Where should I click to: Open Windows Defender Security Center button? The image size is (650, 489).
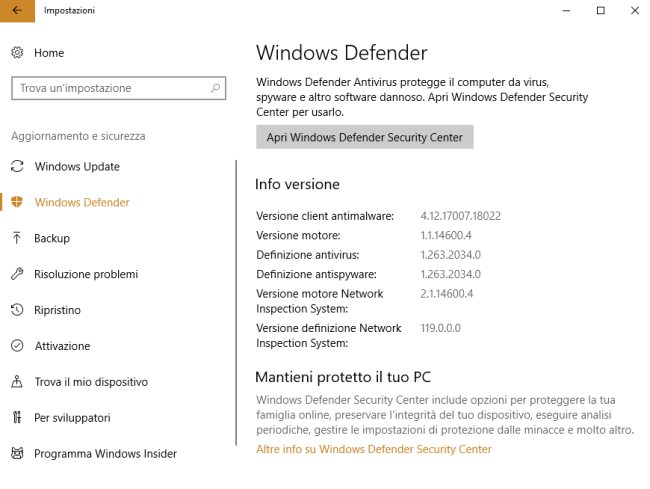tap(364, 137)
